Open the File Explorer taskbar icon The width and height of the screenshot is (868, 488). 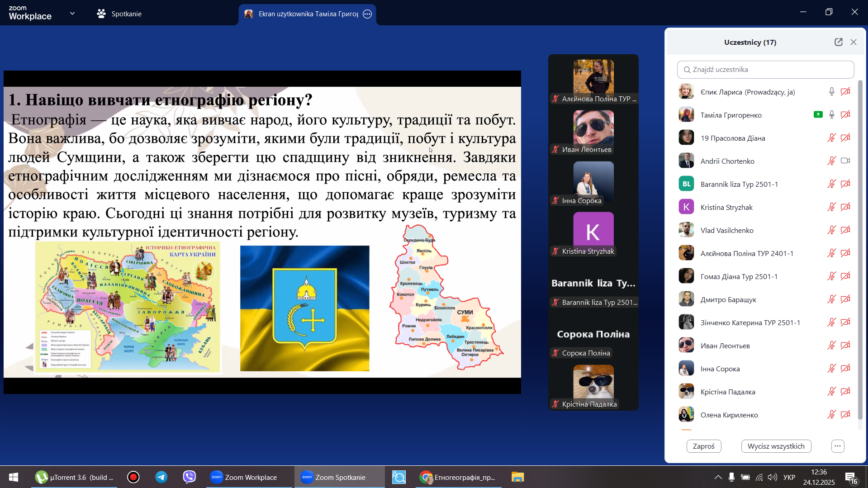point(517,477)
